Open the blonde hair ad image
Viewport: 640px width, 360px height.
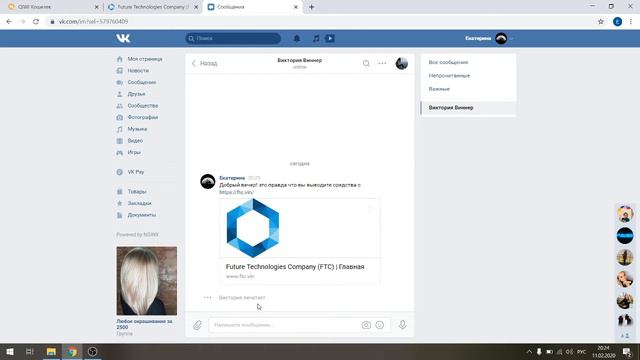click(x=147, y=281)
